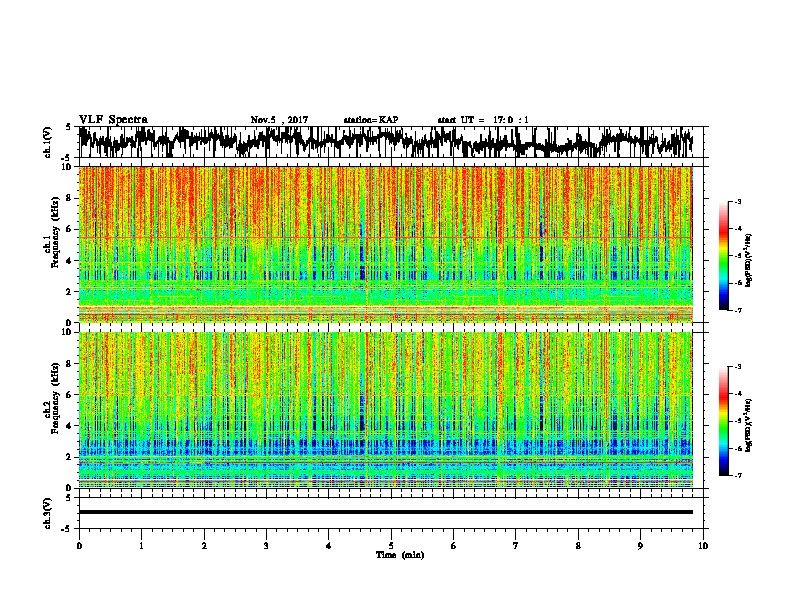The width and height of the screenshot is (792, 612).
Task: Click the ch.1 spectrogram 4 kHz tick label
Action: point(70,261)
